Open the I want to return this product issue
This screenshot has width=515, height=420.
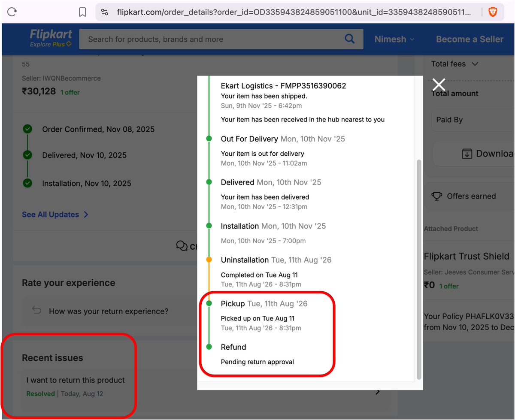click(76, 380)
